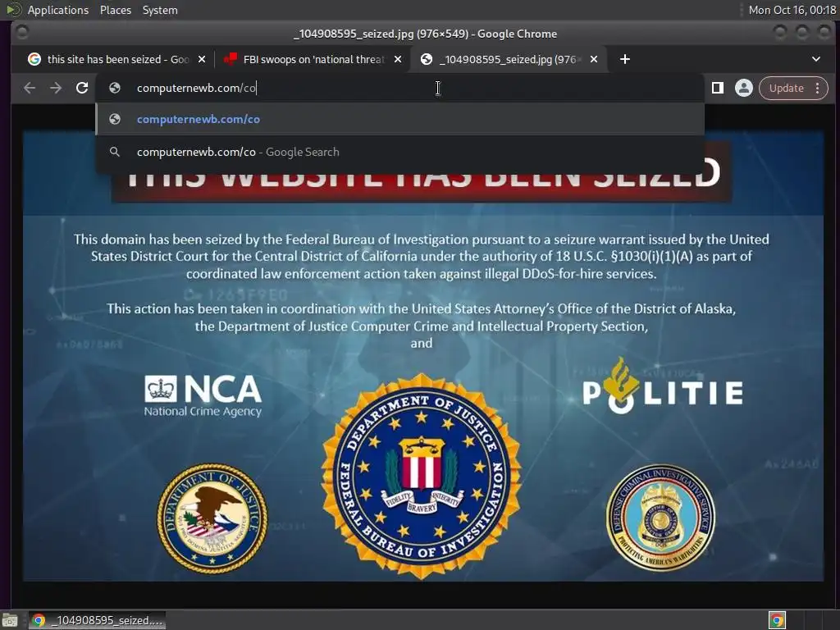
Task: Reload the current page
Action: click(x=82, y=88)
